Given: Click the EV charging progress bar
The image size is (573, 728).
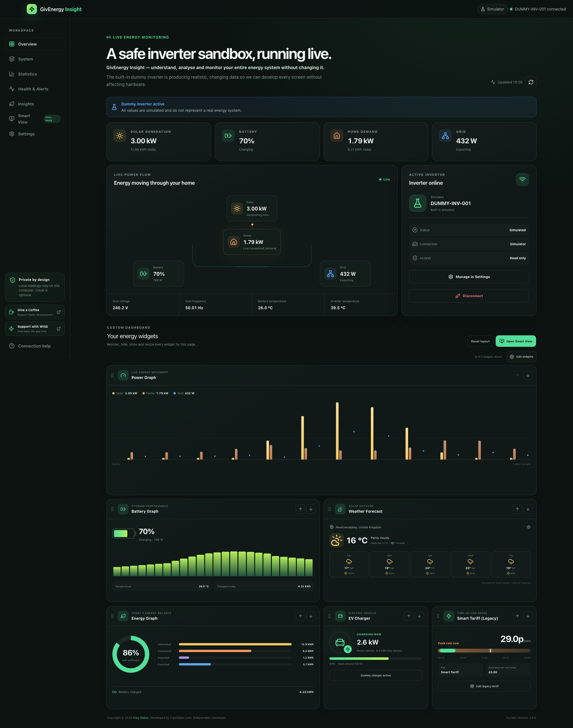Looking at the screenshot, I should pos(376,659).
